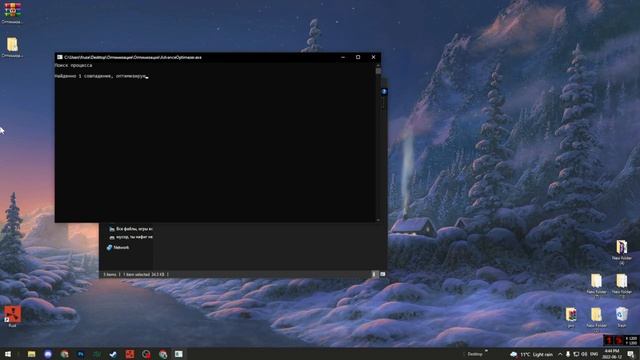Click the 'Поиск процесса' line in the console
The image size is (640, 360).
(x=73, y=65)
